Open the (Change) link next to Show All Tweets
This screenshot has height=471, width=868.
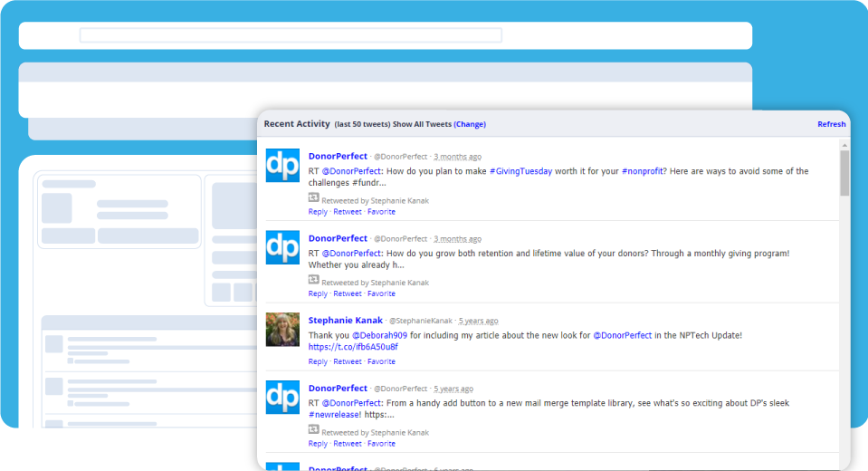(x=470, y=124)
